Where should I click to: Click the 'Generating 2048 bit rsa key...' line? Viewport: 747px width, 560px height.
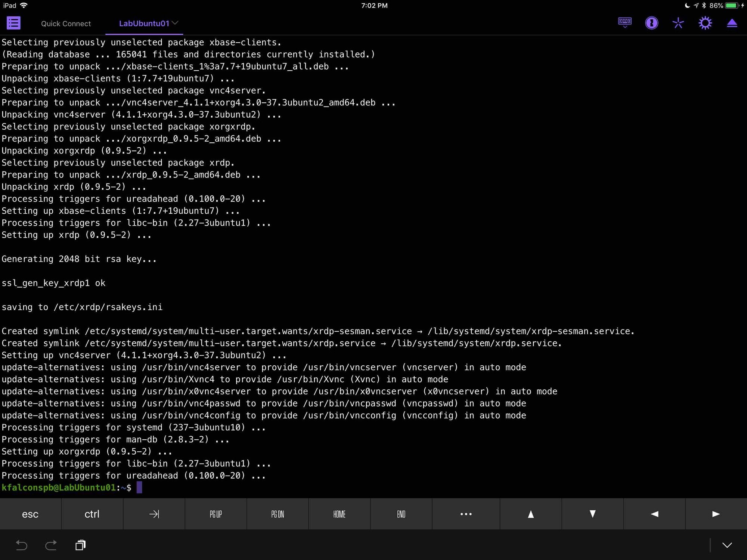[x=79, y=259]
